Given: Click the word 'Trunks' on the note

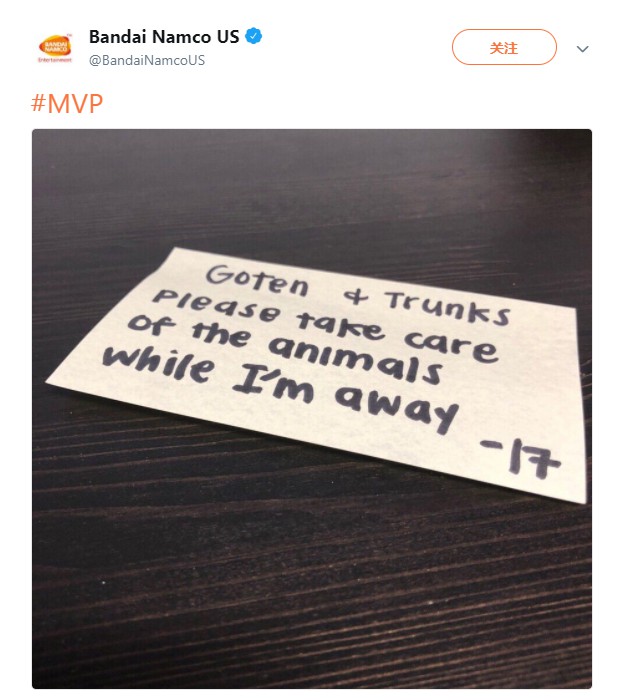Looking at the screenshot, I should [448, 307].
